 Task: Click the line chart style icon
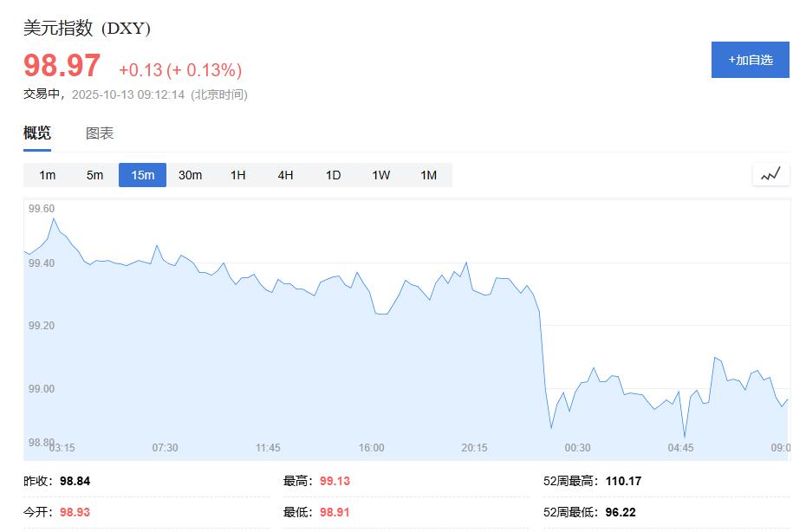click(770, 174)
